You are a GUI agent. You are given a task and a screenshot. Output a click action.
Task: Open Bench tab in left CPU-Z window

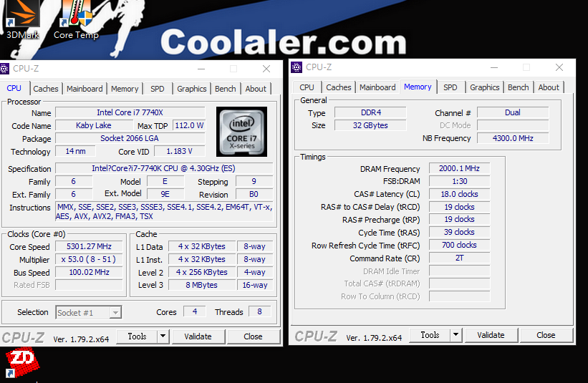226,89
